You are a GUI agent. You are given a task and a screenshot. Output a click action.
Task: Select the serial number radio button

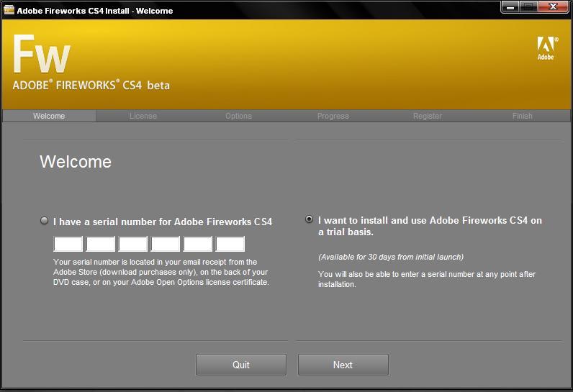coord(45,221)
